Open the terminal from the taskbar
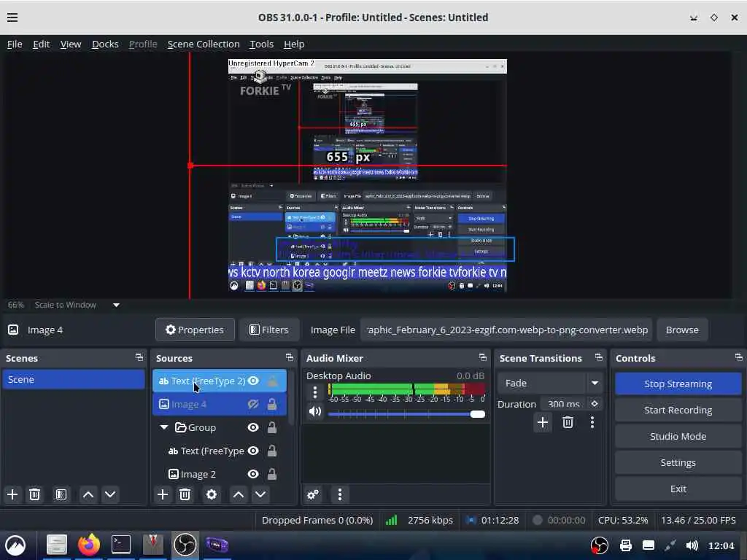 coord(121,544)
